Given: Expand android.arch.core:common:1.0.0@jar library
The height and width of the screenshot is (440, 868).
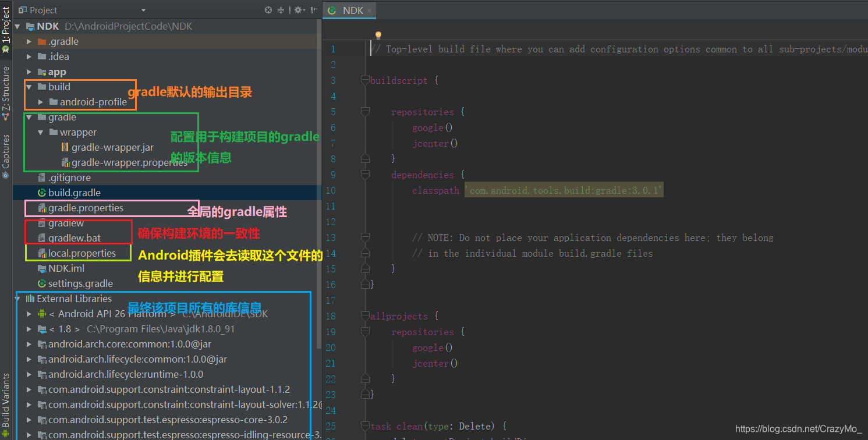Looking at the screenshot, I should pyautogui.click(x=29, y=344).
